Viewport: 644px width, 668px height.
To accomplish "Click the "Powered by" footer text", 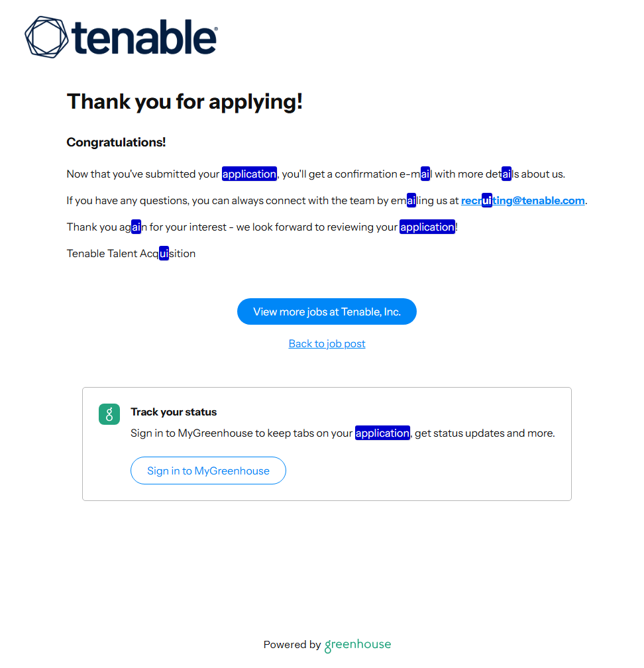I will [292, 645].
